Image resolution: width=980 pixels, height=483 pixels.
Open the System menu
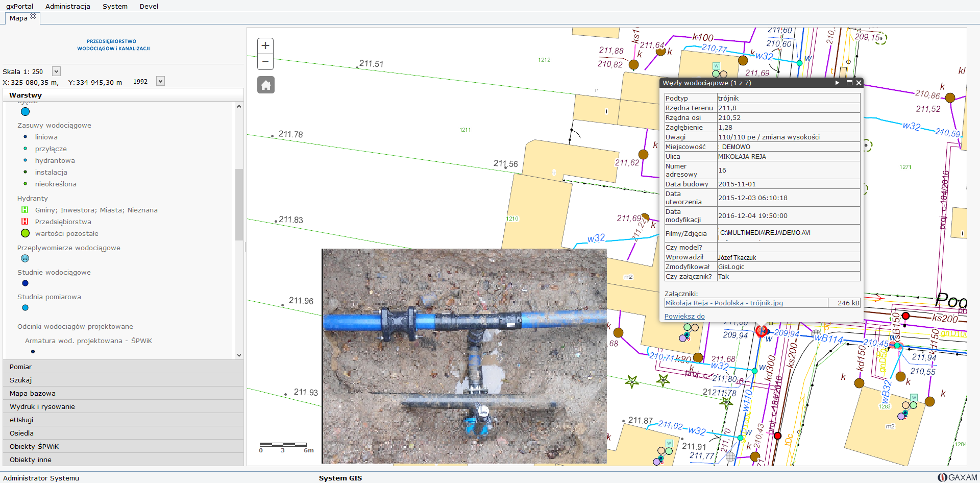coord(115,6)
